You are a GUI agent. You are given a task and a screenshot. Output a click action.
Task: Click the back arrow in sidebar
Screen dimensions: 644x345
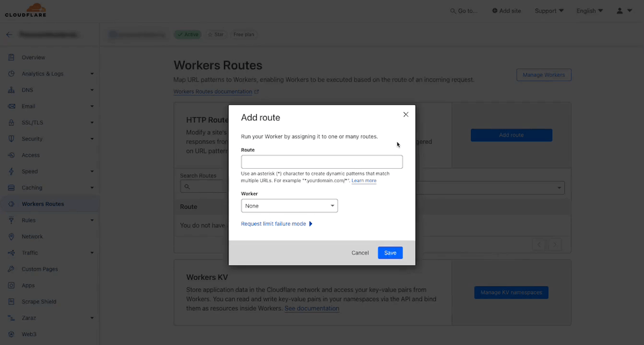point(9,34)
